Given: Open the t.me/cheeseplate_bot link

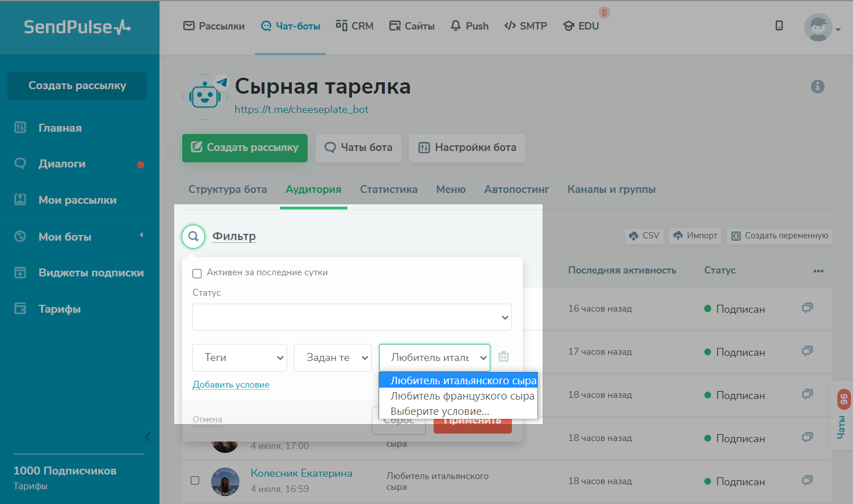Looking at the screenshot, I should [x=301, y=110].
